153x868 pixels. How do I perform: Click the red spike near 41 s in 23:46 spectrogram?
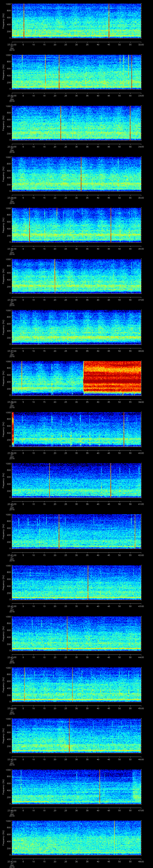100,786
